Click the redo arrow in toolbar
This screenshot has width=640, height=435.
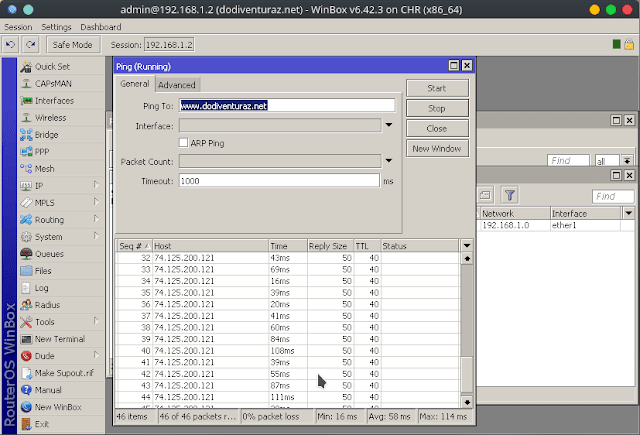[x=31, y=44]
